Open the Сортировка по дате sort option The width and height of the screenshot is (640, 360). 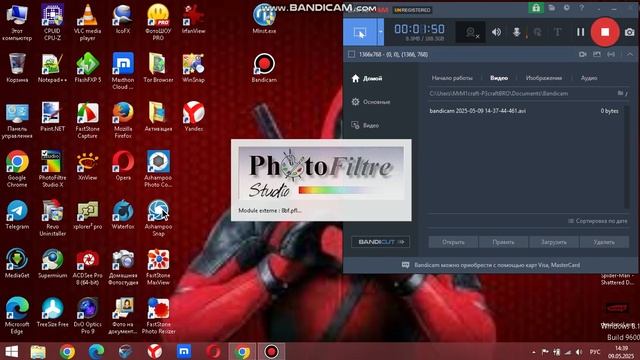pyautogui.click(x=598, y=221)
